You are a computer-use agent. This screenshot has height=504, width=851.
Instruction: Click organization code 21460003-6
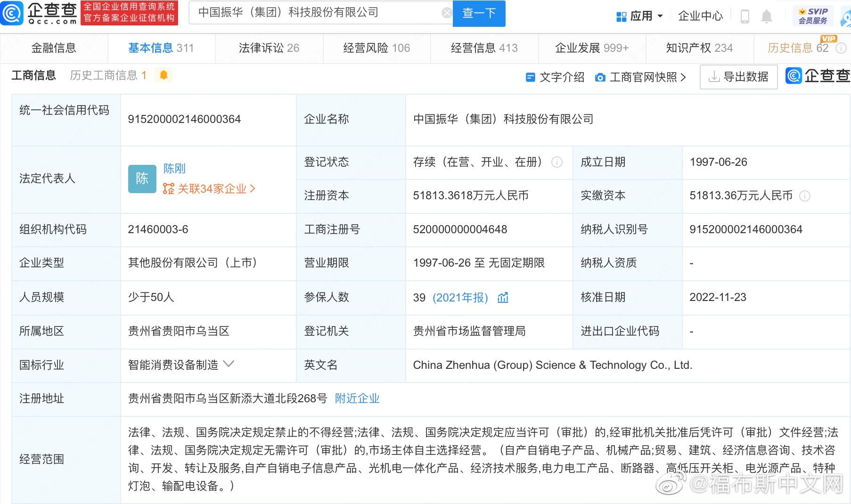coord(158,229)
